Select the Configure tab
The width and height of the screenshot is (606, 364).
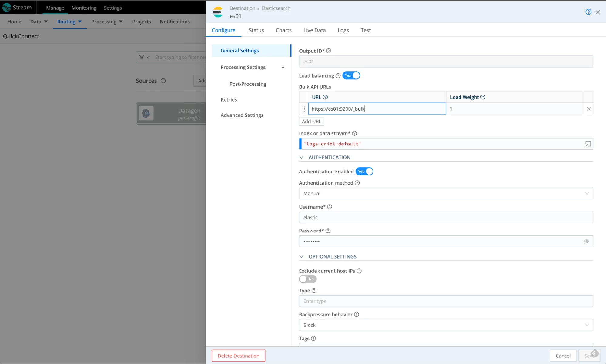[223, 30]
